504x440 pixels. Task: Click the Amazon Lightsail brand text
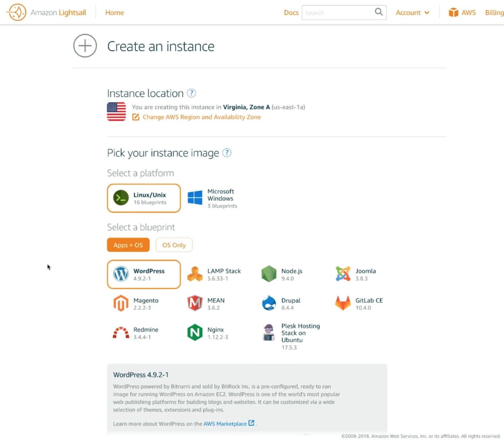point(58,13)
